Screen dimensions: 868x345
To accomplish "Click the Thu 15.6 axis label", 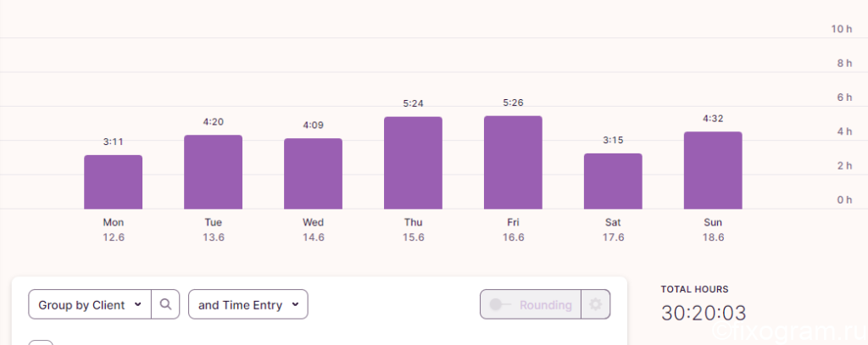I will pyautogui.click(x=413, y=230).
